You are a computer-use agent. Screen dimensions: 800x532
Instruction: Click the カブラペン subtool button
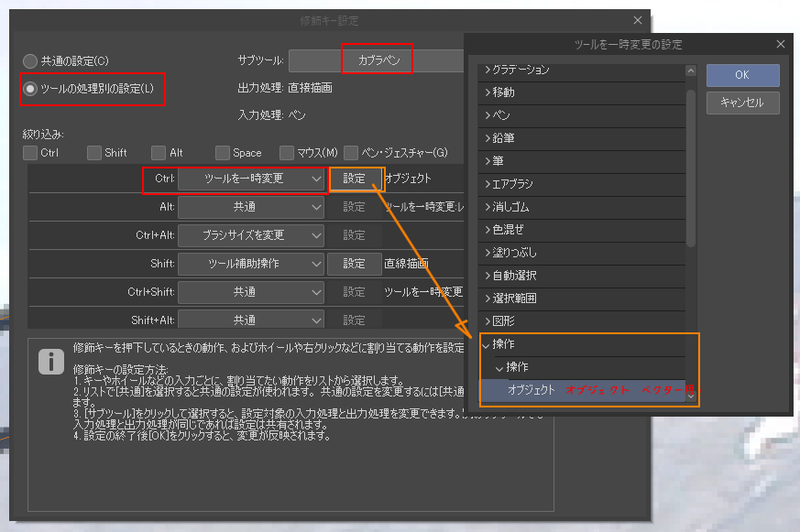(381, 60)
